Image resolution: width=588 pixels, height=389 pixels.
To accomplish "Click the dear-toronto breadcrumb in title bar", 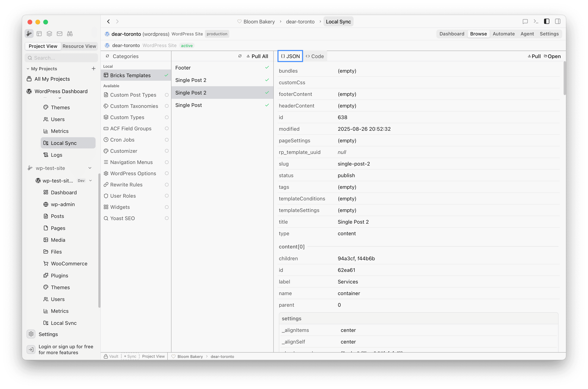I will pos(300,22).
